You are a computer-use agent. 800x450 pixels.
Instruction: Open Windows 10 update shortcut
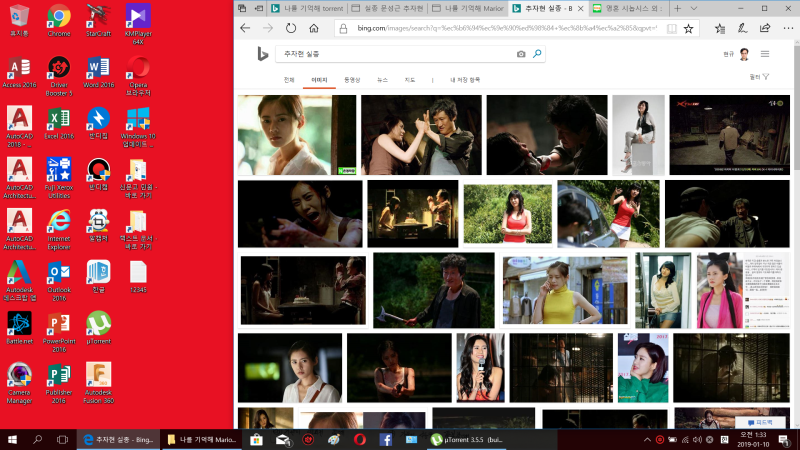point(138,127)
